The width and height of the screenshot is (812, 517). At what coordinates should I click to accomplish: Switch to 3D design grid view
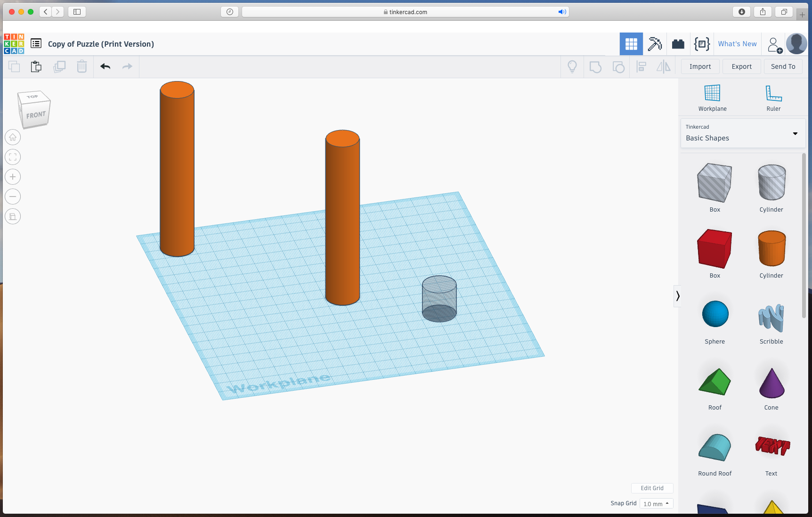pos(631,44)
